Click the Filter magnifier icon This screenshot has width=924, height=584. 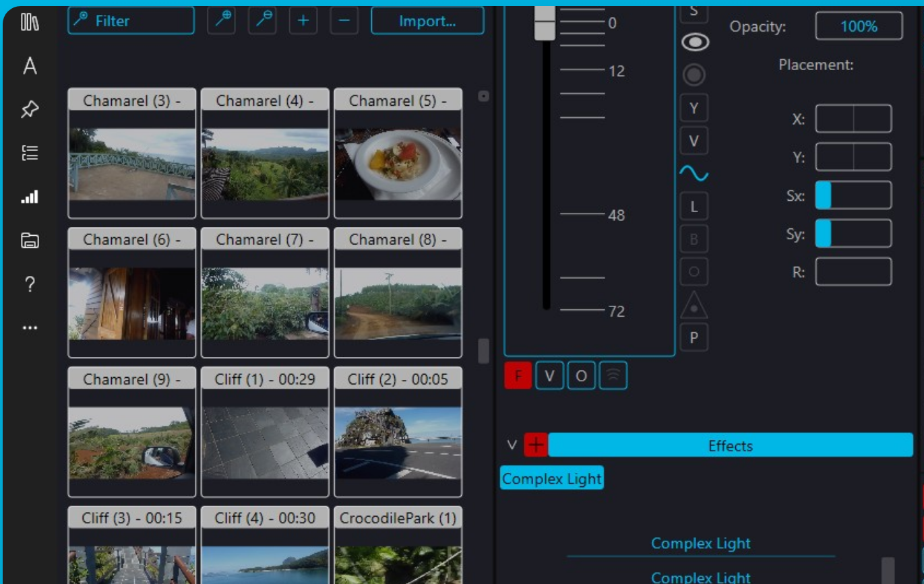pos(81,20)
